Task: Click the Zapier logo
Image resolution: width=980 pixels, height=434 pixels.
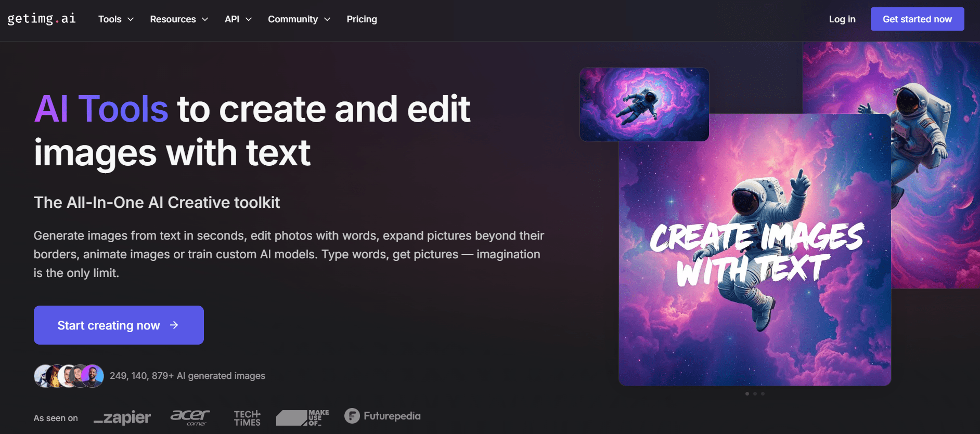Action: click(122, 417)
